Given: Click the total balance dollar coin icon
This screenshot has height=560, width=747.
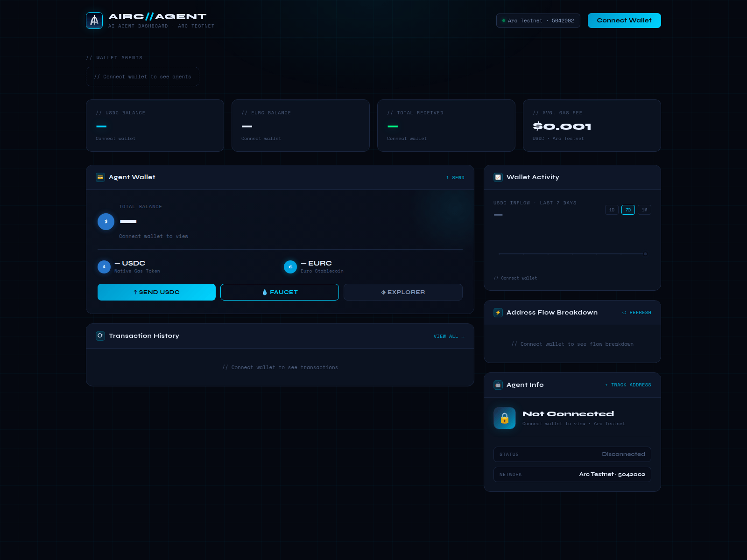Looking at the screenshot, I should point(106,222).
